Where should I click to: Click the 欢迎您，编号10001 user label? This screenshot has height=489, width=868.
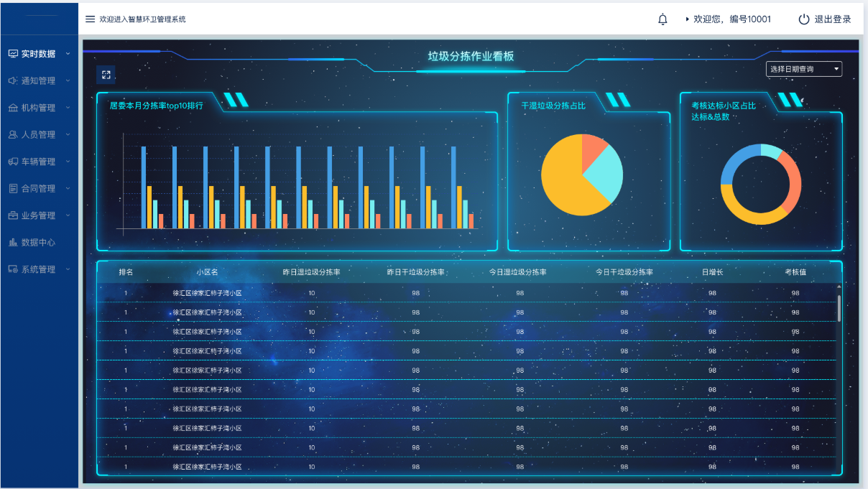point(731,19)
